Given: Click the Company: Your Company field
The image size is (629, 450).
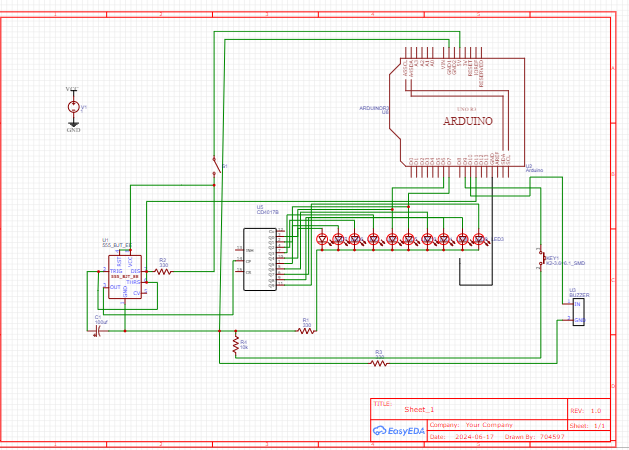Looking at the screenshot, I should [x=471, y=424].
